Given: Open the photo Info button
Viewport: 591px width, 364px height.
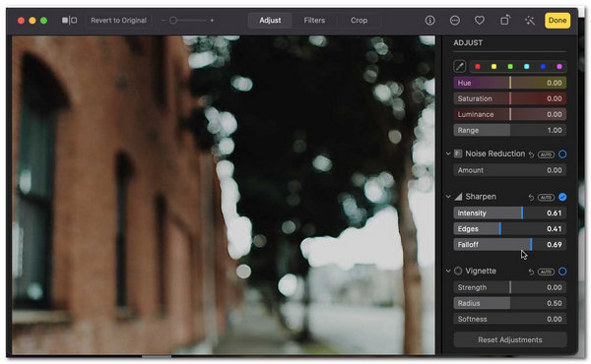Looking at the screenshot, I should 429,21.
